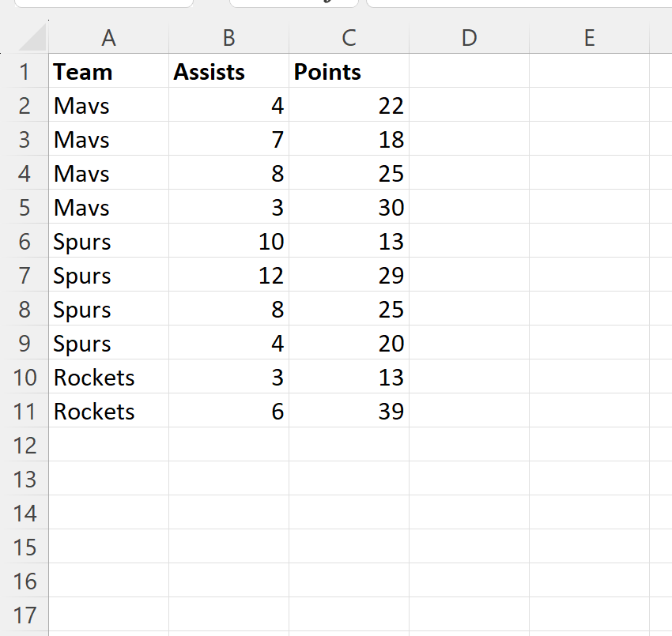Click the Select All corner triangle
672x636 pixels.
[32, 38]
